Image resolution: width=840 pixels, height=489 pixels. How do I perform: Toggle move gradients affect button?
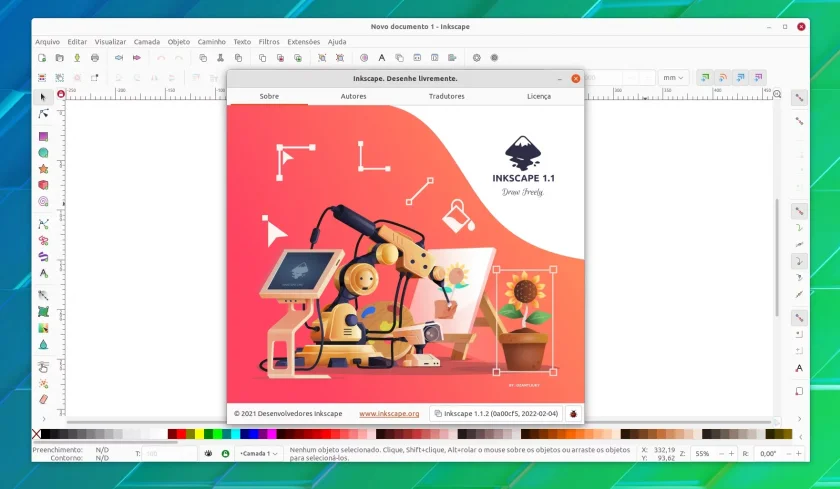click(x=740, y=78)
